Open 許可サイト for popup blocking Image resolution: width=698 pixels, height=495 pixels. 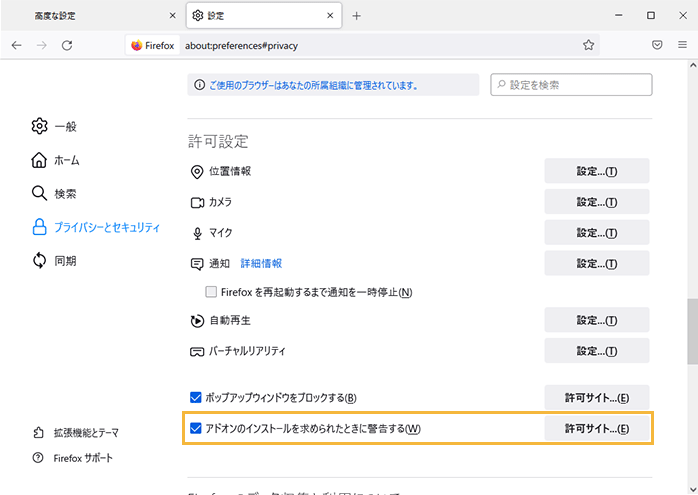click(x=596, y=398)
